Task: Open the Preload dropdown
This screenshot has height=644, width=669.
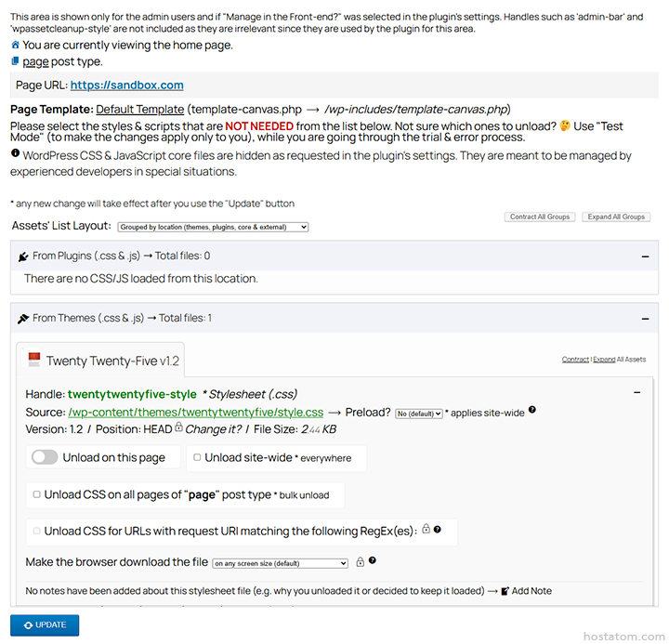Action: pyautogui.click(x=418, y=414)
